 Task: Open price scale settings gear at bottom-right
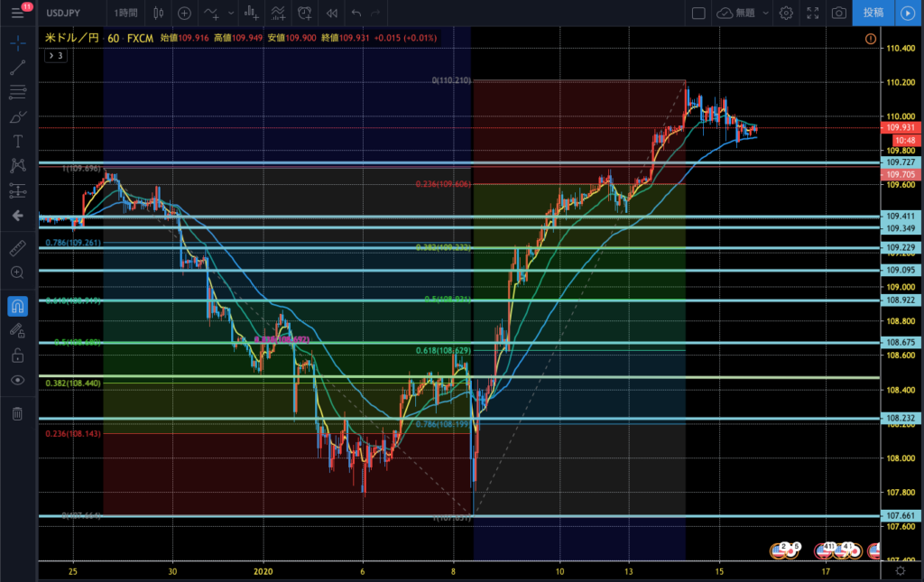(901, 570)
